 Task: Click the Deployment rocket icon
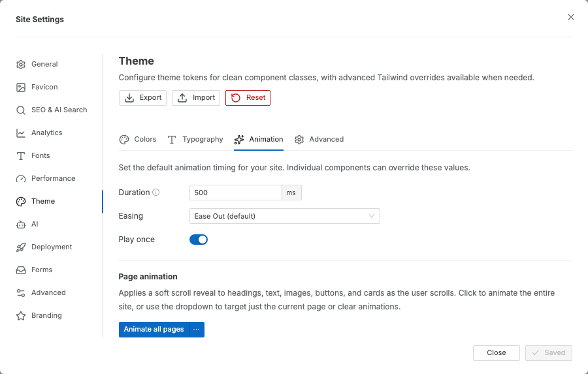[21, 247]
